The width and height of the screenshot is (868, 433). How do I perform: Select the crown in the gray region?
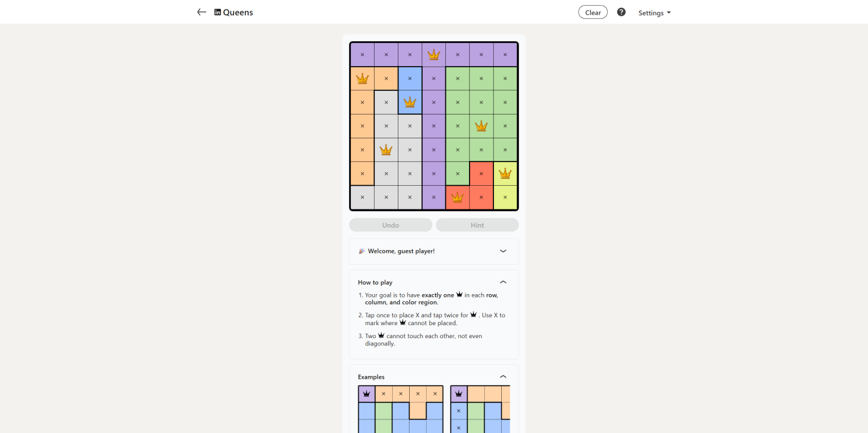point(386,150)
